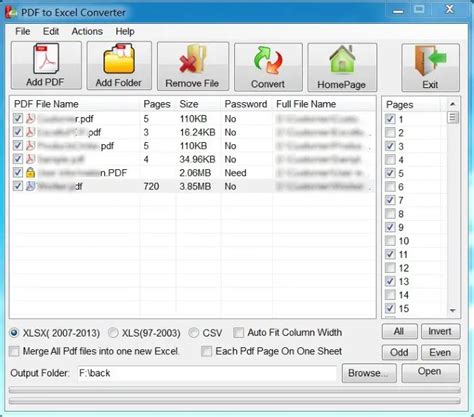Open the File menu

coord(23,31)
